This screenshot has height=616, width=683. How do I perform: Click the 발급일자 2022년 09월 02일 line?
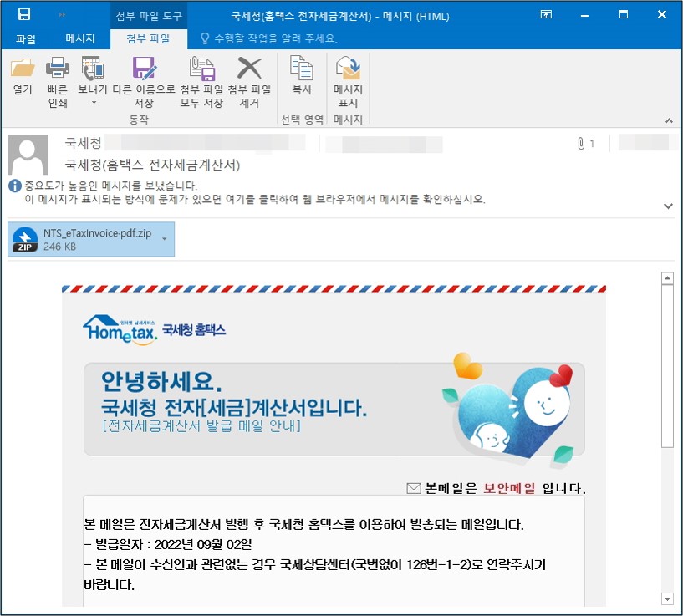pyautogui.click(x=168, y=545)
